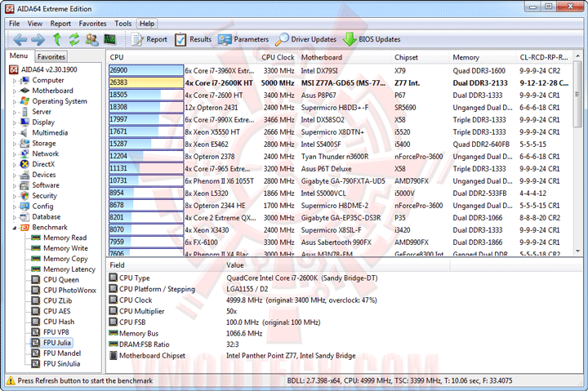Image resolution: width=588 pixels, height=391 pixels.
Task: Open the Memory Write benchmark
Action: click(x=60, y=248)
